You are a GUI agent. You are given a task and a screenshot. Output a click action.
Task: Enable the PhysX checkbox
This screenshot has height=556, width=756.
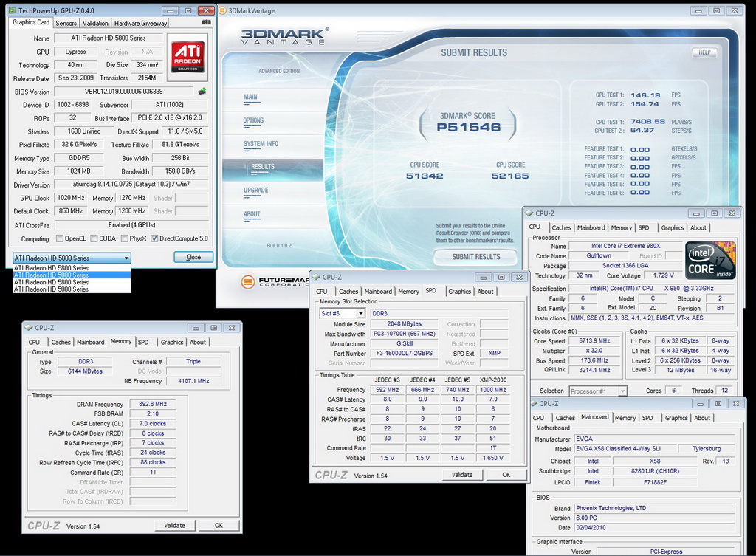[x=124, y=238]
